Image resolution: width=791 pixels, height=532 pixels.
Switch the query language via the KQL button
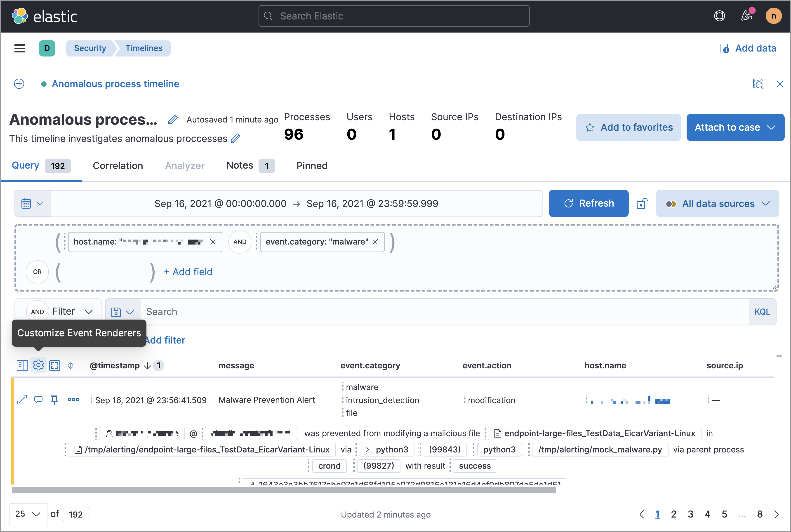pyautogui.click(x=762, y=311)
